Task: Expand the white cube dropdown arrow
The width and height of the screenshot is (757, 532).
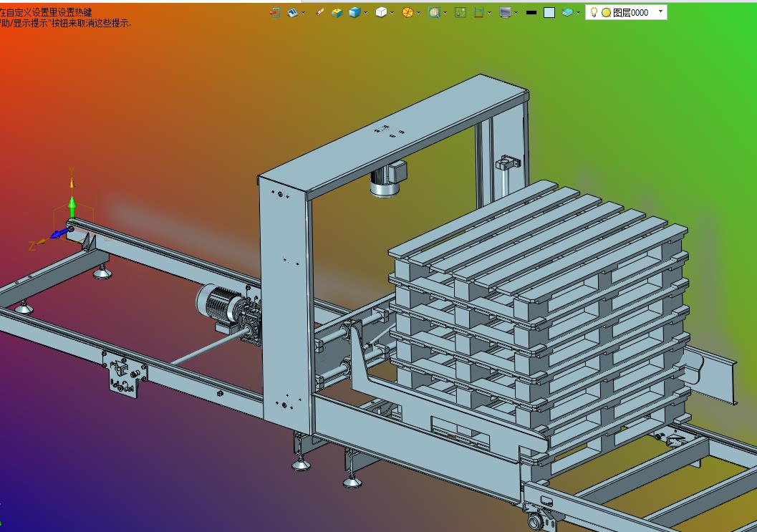Action: pos(392,13)
